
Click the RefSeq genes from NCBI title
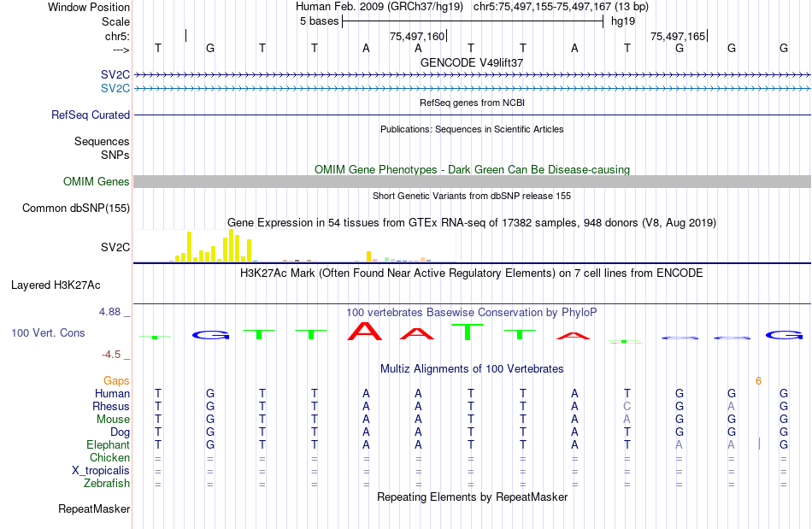coord(472,103)
